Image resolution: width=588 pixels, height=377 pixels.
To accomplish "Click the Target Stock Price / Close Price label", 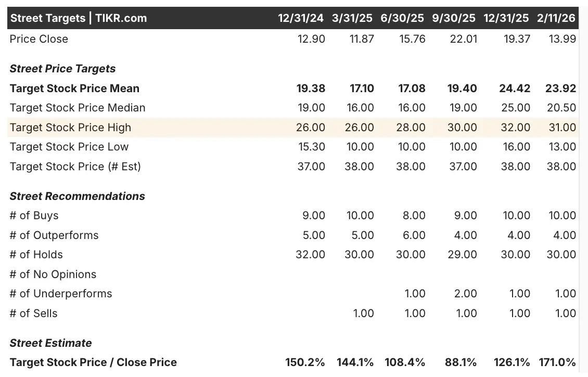I will 93,362.
